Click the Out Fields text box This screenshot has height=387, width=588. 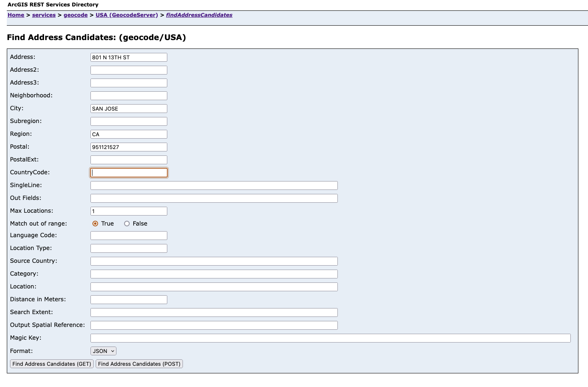point(214,198)
